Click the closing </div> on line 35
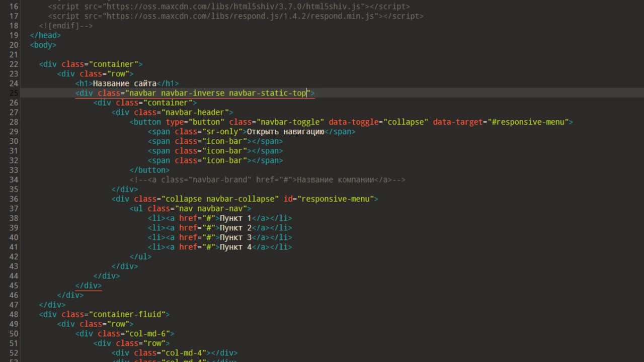The height and width of the screenshot is (362, 644). (125, 189)
